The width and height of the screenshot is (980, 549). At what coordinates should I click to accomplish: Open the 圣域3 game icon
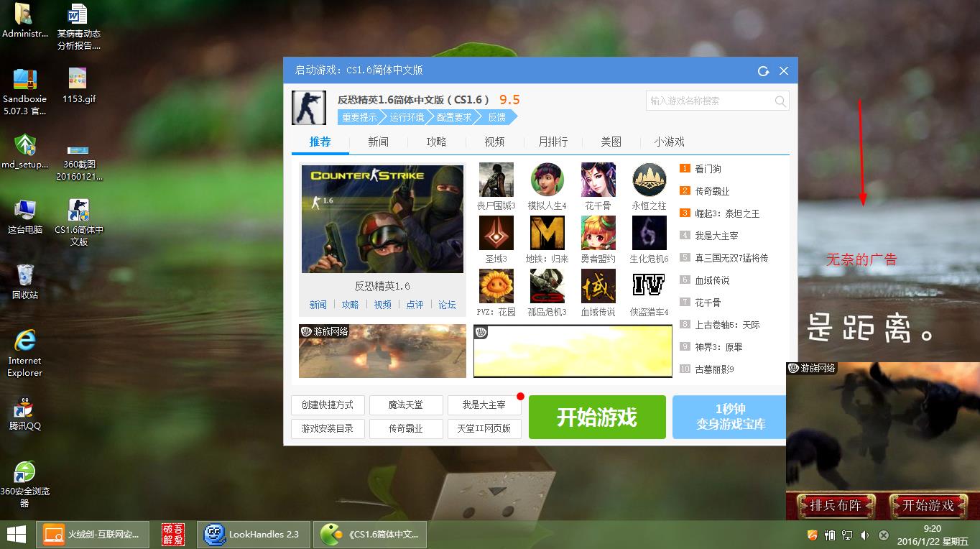496,233
